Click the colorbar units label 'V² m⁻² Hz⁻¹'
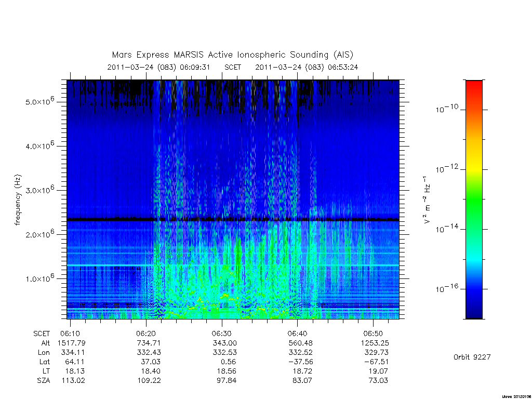The height and width of the screenshot is (399, 532). 427,199
